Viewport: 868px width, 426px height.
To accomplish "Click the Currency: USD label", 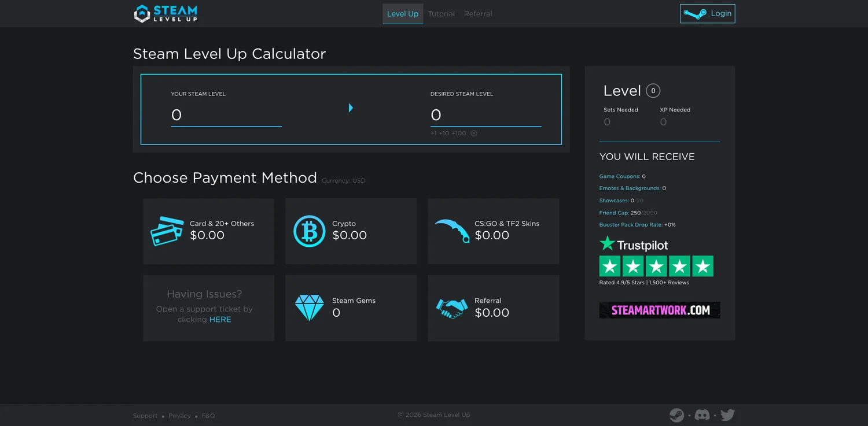I will point(344,181).
